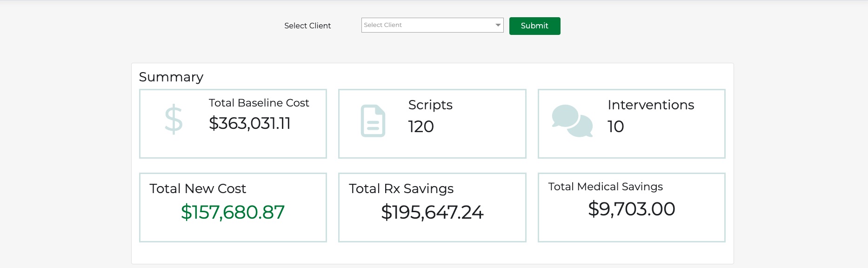
Task: Click the Total Rx Savings label
Action: click(x=401, y=188)
